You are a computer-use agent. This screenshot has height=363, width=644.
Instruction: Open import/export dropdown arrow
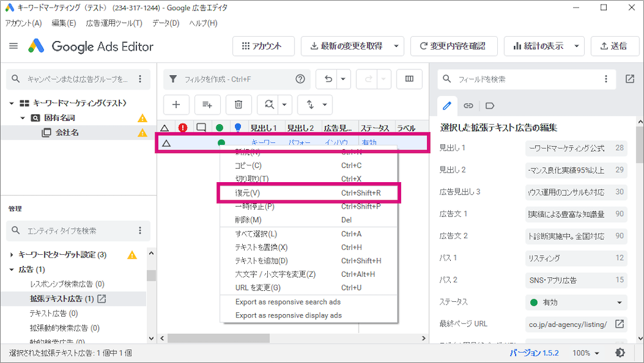pyautogui.click(x=325, y=105)
